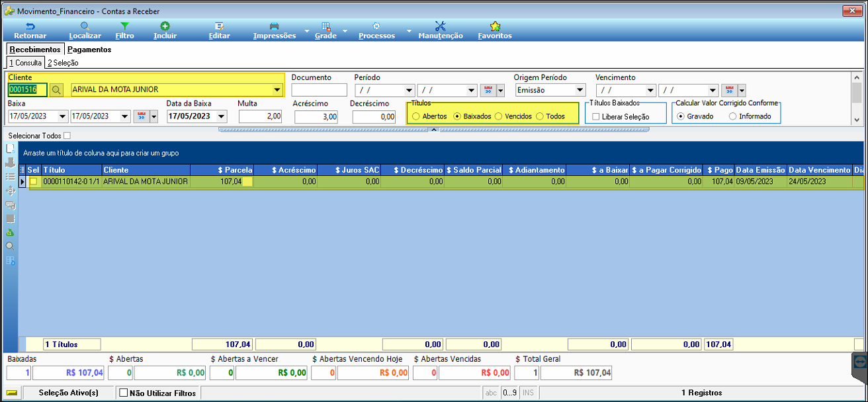Click the magnifier lookup beside Cliente code

[57, 90]
